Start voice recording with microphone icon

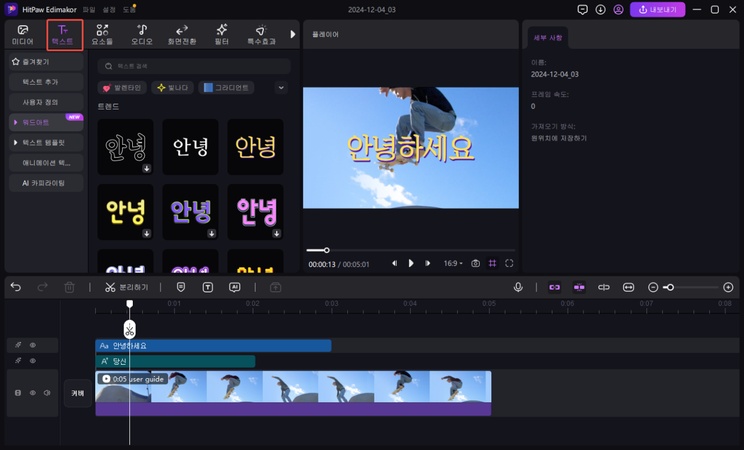[x=518, y=287]
